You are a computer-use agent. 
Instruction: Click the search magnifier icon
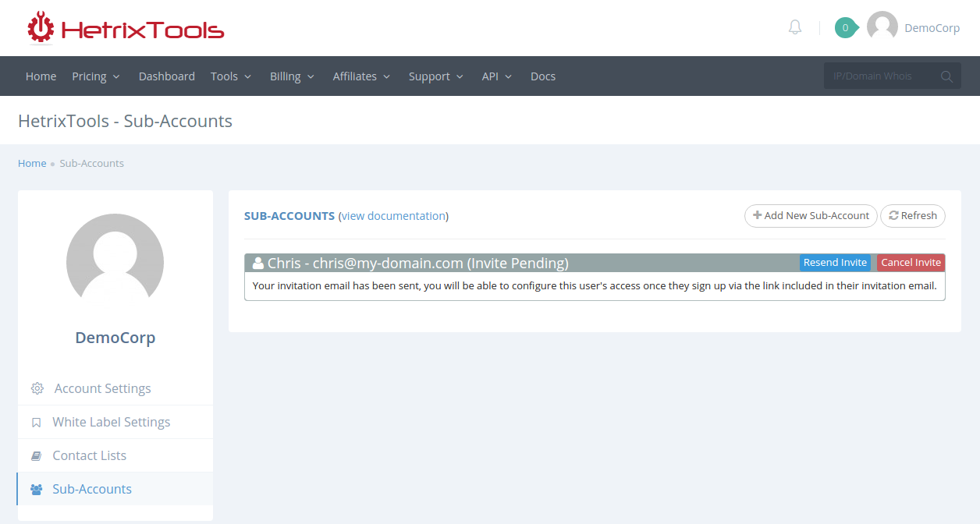pyautogui.click(x=946, y=76)
